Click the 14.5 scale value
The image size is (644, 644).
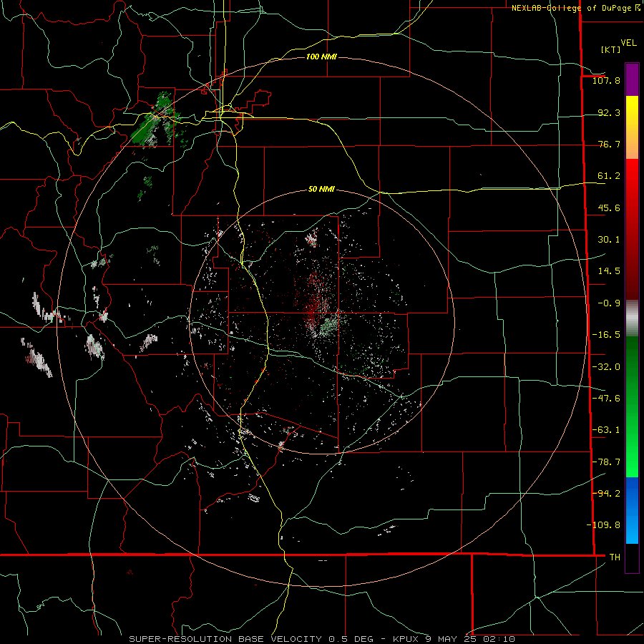(x=609, y=271)
